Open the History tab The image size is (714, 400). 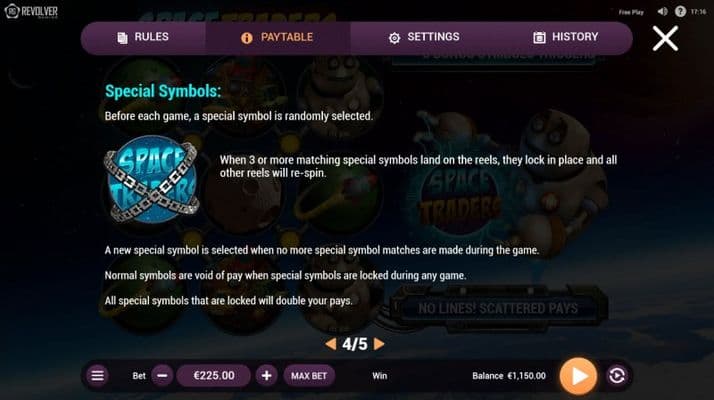565,37
